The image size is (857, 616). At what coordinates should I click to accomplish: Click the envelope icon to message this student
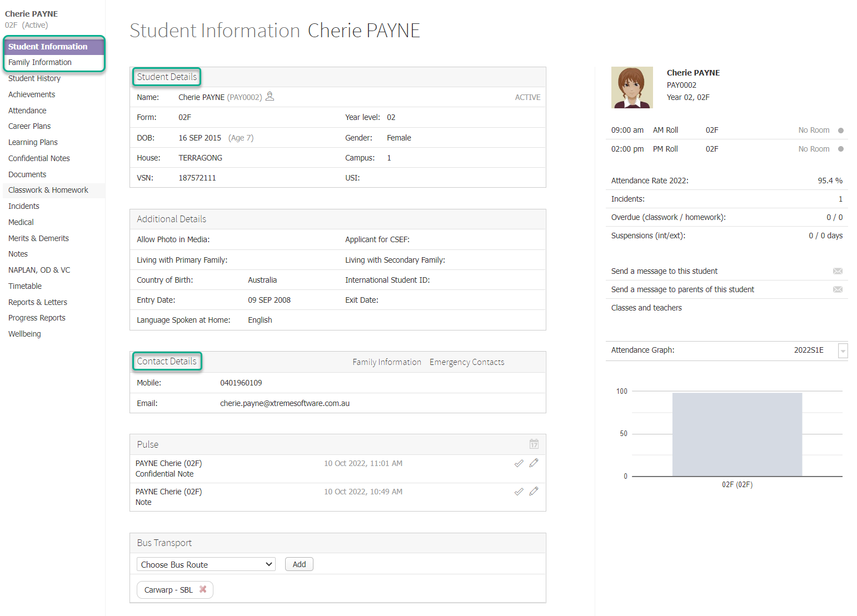[x=838, y=271]
